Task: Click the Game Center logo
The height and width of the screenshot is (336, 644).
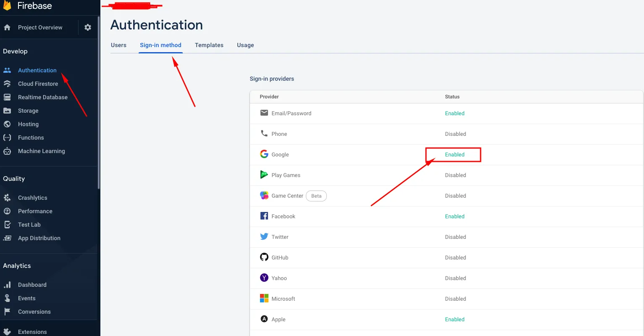Action: [x=264, y=195]
